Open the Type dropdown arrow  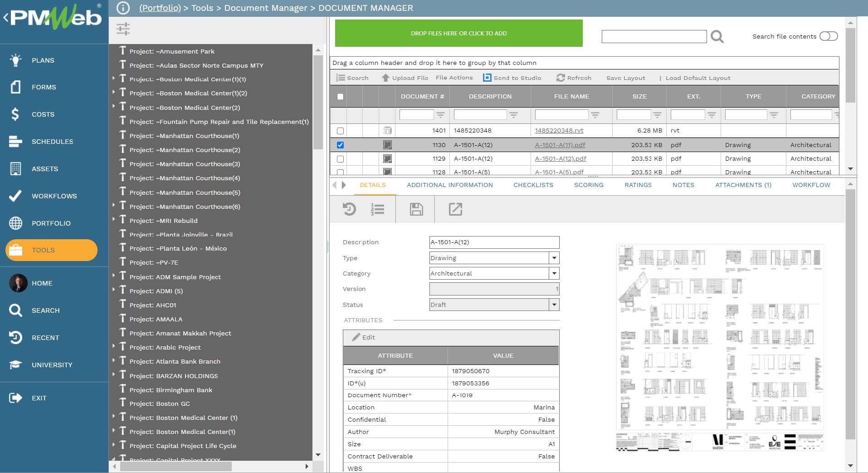point(554,258)
